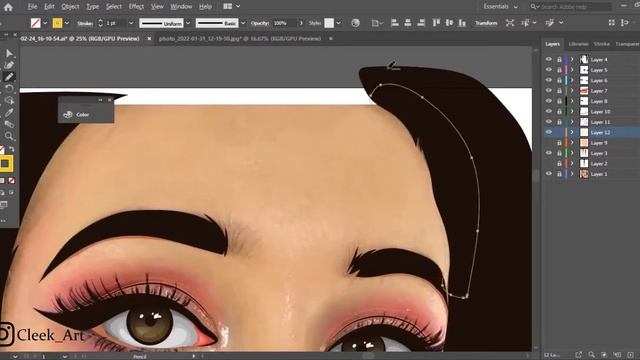Select the Pencil tool in toolbar
This screenshot has height=360, width=640.
click(x=9, y=77)
